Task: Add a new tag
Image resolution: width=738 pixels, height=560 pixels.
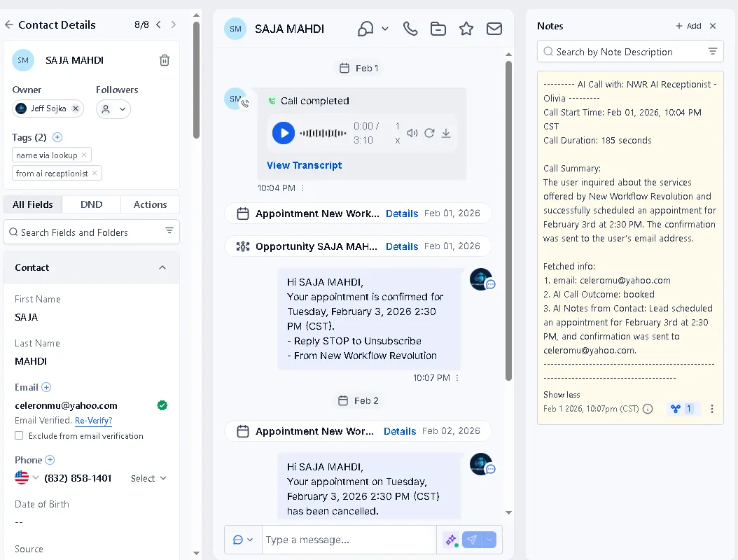Action: pyautogui.click(x=57, y=137)
